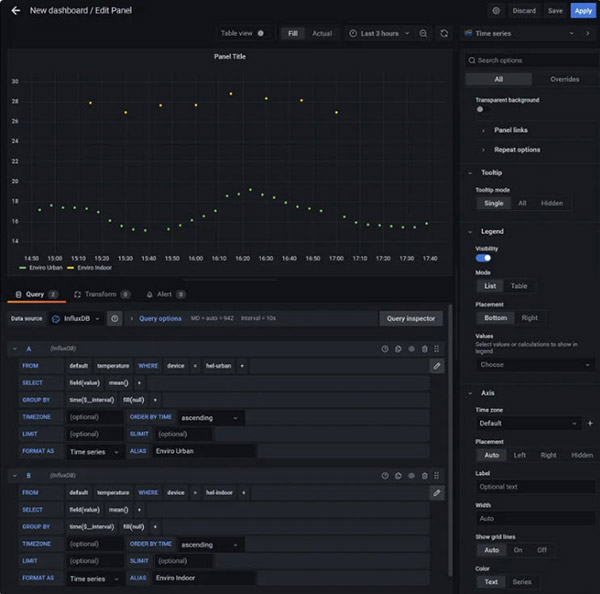
Task: Switch to the Overrides tab
Action: click(564, 79)
